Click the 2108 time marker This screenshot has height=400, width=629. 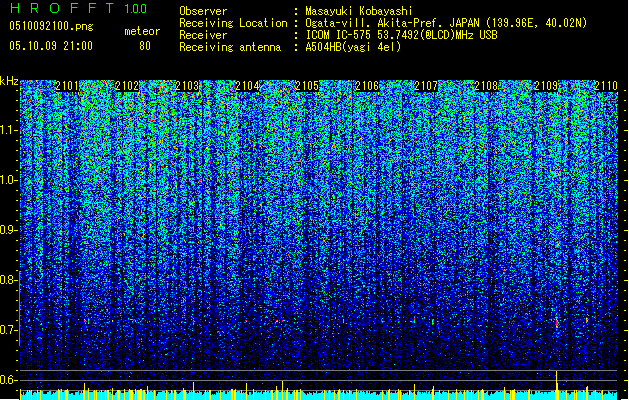point(486,86)
